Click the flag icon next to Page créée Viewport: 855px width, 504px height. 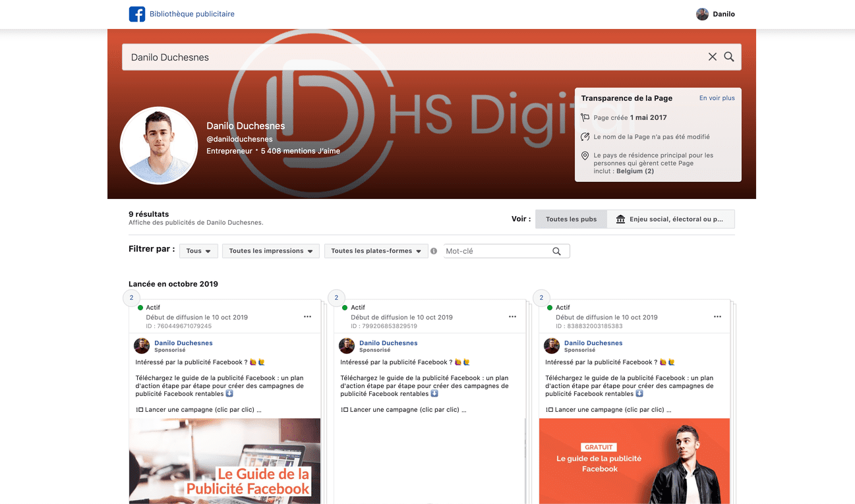(585, 117)
